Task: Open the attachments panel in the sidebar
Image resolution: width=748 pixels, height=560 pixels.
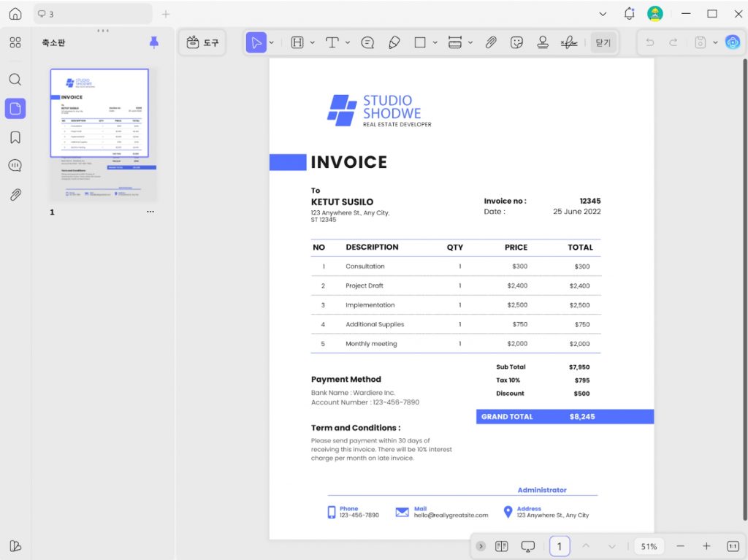Action: (x=15, y=195)
